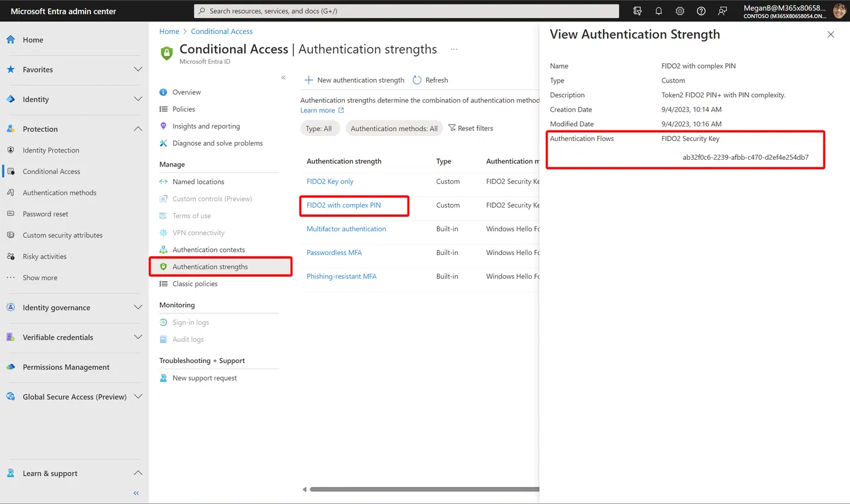
Task: Open the settings gear in the header
Action: tap(680, 11)
